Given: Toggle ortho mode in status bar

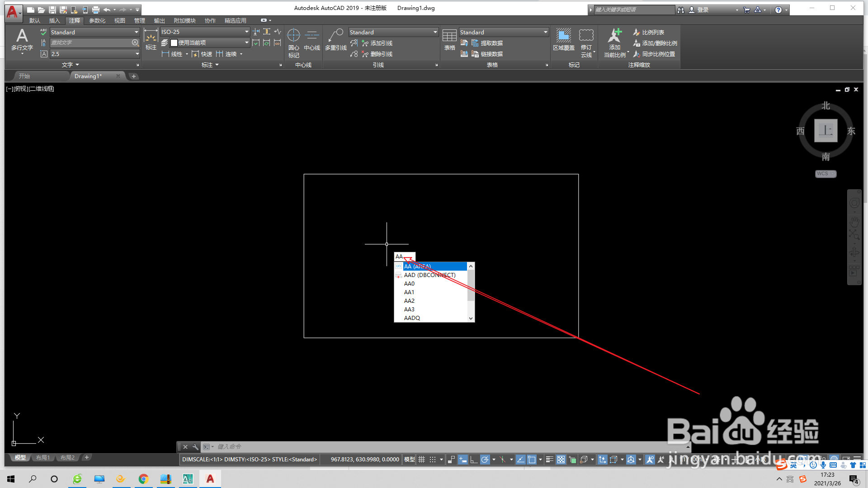Looking at the screenshot, I should [x=473, y=460].
